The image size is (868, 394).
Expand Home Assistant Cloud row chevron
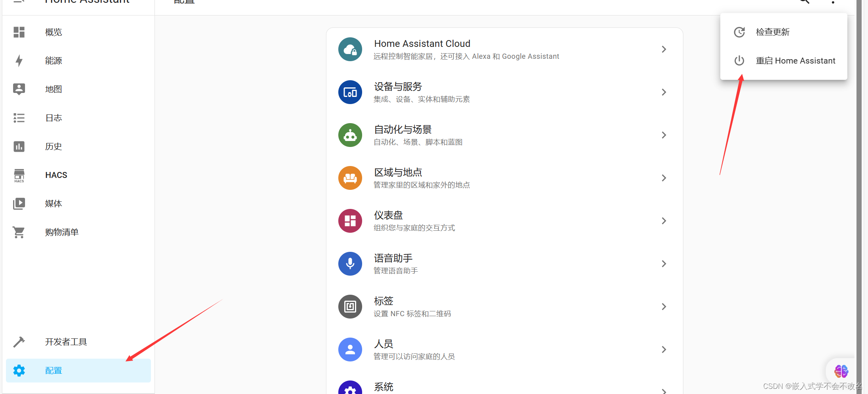click(x=664, y=49)
